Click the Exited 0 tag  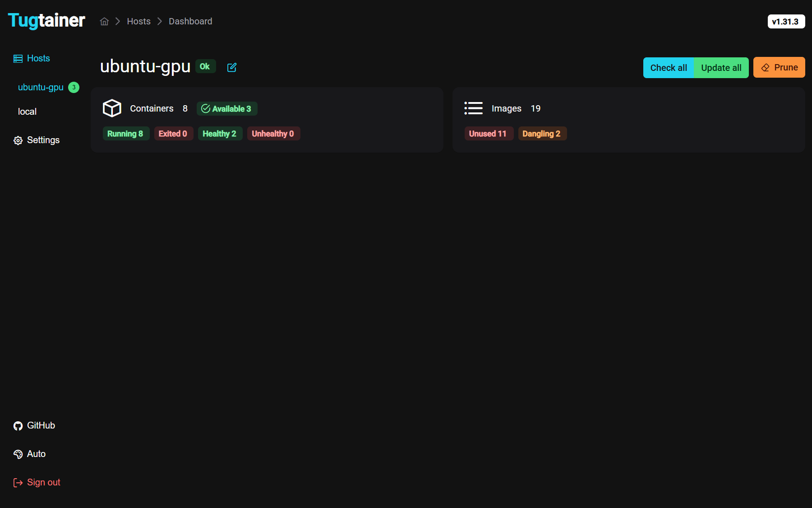(x=173, y=134)
